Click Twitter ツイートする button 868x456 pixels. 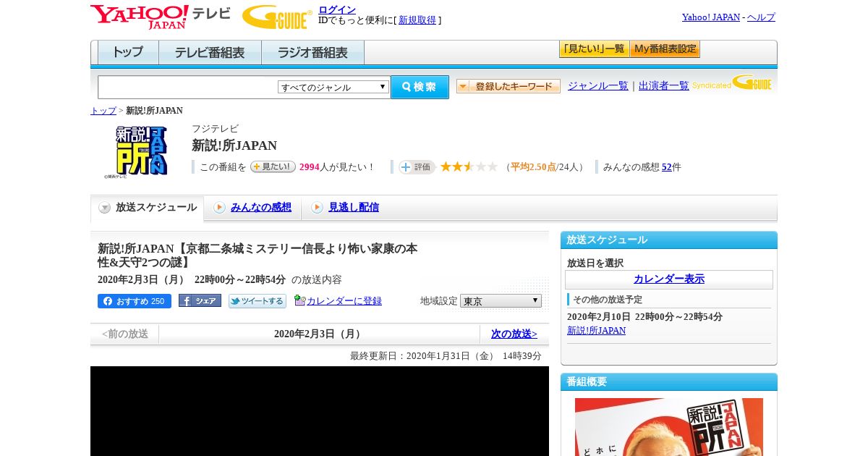tap(258, 301)
